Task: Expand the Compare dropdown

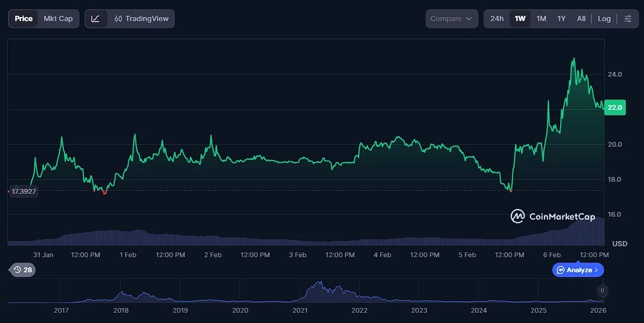Action: coord(451,19)
